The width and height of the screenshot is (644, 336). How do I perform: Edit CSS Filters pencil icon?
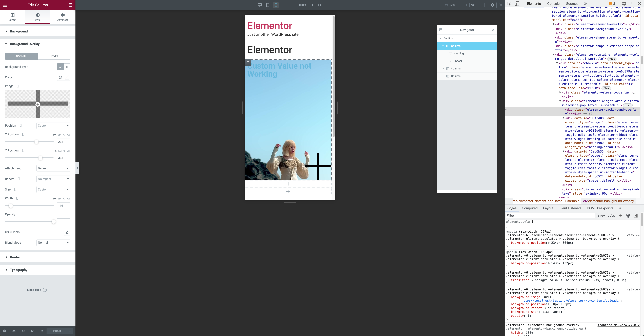[67, 232]
